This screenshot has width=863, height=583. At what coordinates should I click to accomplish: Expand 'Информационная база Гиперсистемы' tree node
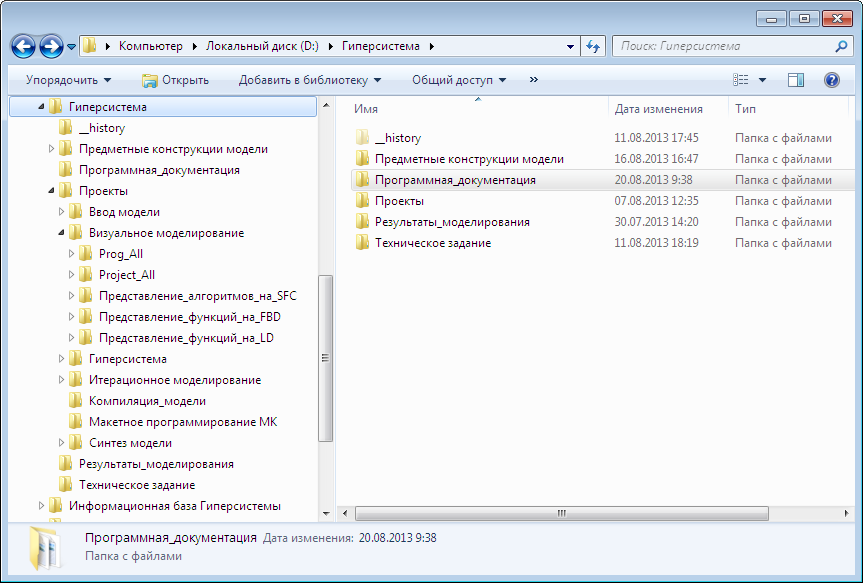coord(41,505)
